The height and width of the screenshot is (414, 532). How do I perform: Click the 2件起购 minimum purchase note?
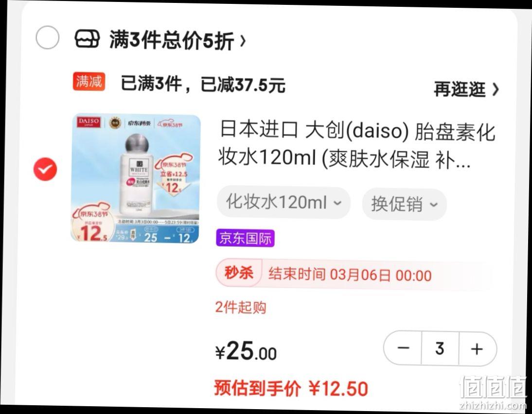pos(241,307)
